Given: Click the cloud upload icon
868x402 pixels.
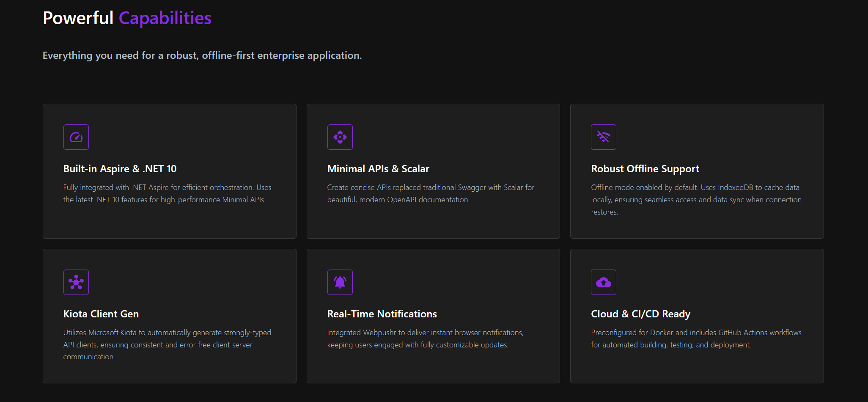Looking at the screenshot, I should 603,282.
